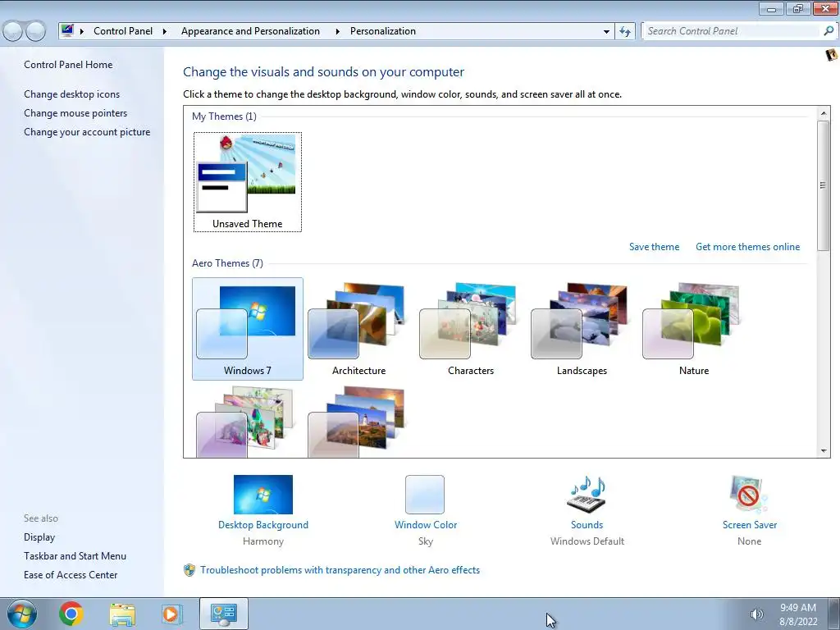840x630 pixels.
Task: Open Windows Media Player taskbar icon
Action: [x=172, y=614]
